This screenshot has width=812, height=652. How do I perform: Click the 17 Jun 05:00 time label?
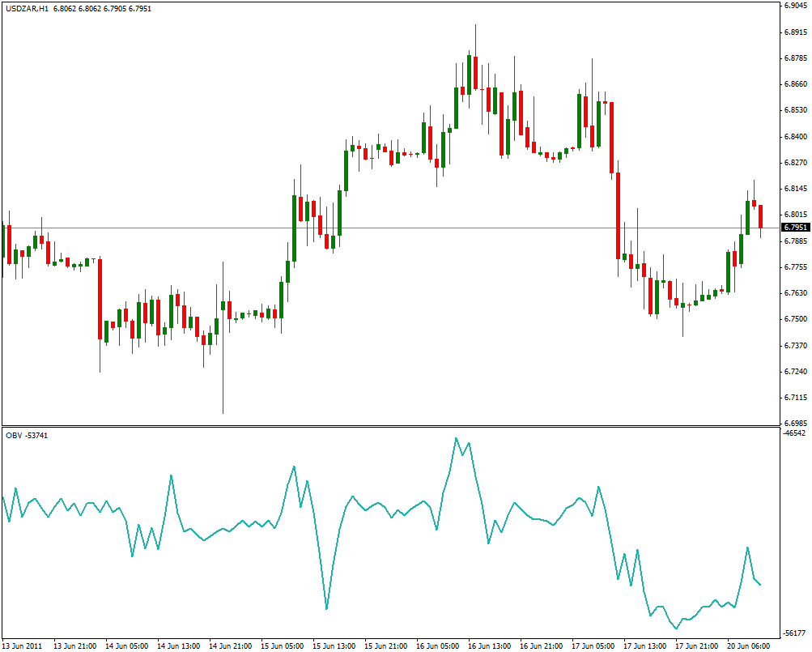coord(593,646)
